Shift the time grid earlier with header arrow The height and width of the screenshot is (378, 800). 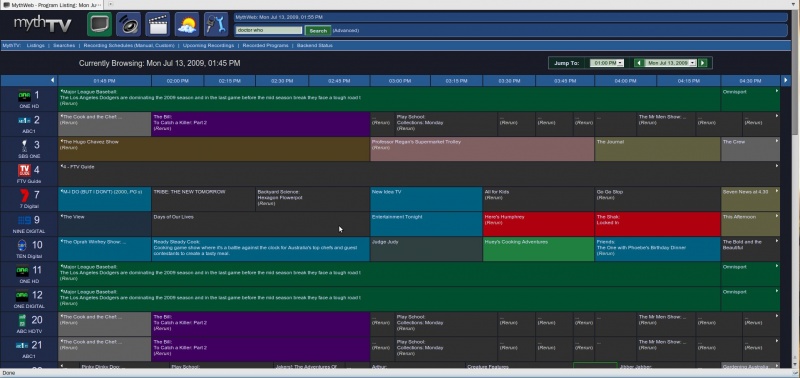click(53, 81)
